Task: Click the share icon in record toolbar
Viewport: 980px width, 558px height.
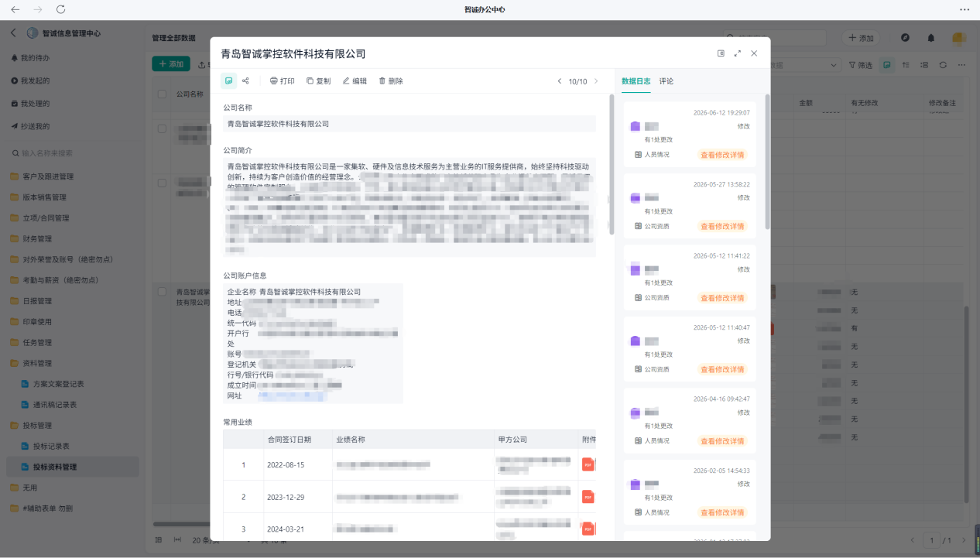Action: [245, 80]
